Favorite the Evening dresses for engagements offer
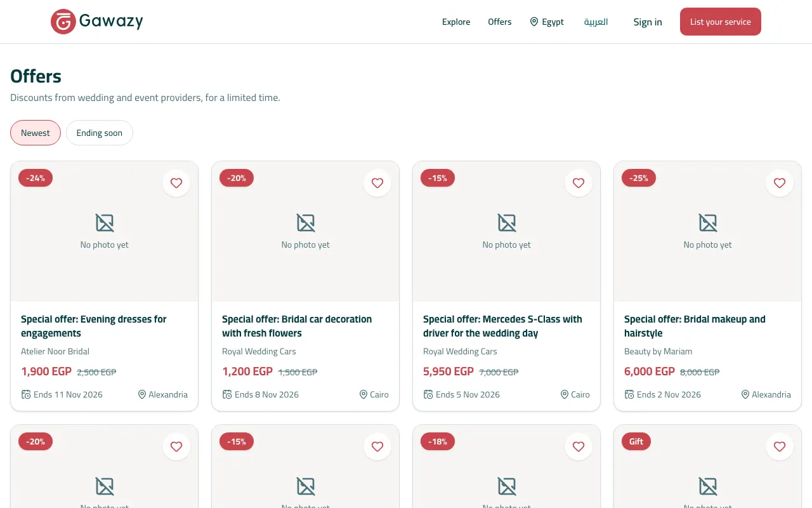 pos(176,183)
